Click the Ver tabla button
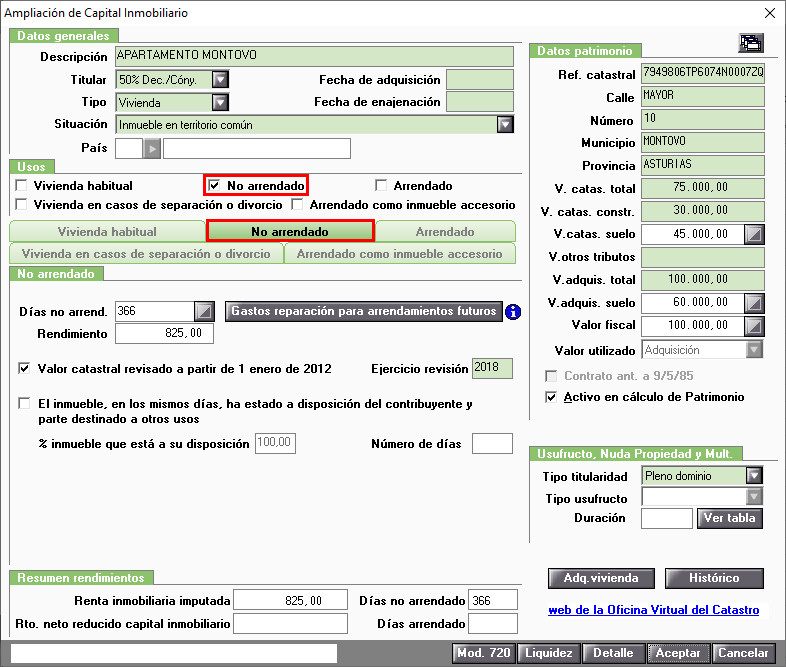Viewport: 786px width, 667px height. 730,518
